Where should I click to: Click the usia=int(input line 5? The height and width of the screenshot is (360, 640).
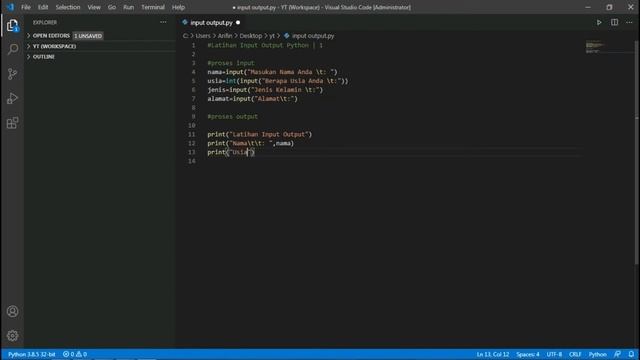pos(278,81)
